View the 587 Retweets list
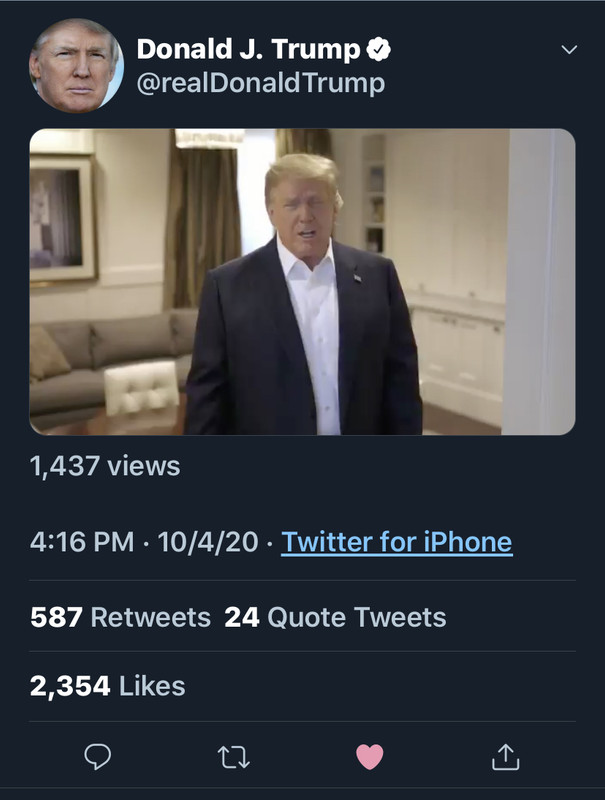This screenshot has width=605, height=800. pyautogui.click(x=120, y=617)
